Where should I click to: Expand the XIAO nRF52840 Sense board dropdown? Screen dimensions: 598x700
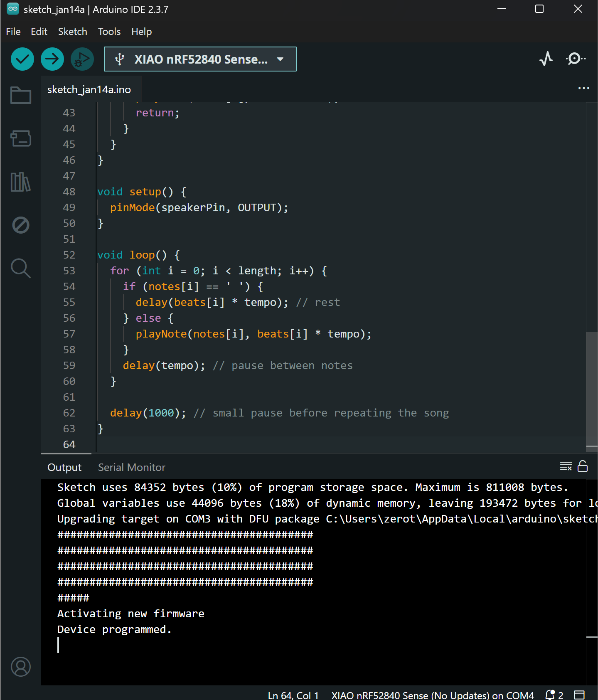tap(200, 59)
